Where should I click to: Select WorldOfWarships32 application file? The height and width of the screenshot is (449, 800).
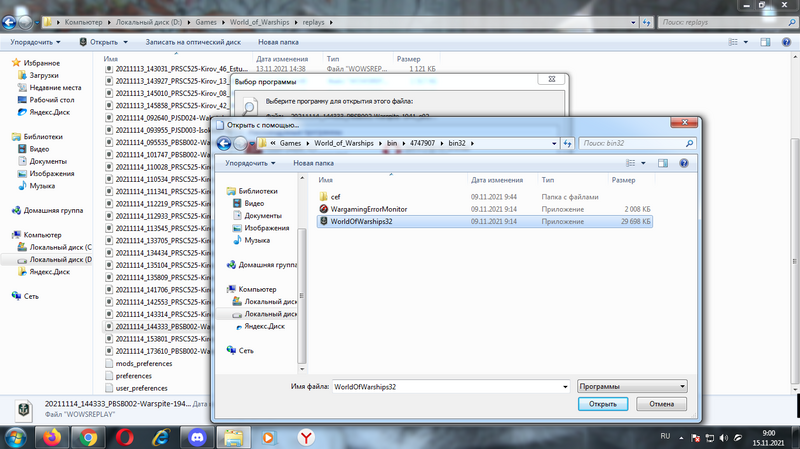tap(484, 221)
